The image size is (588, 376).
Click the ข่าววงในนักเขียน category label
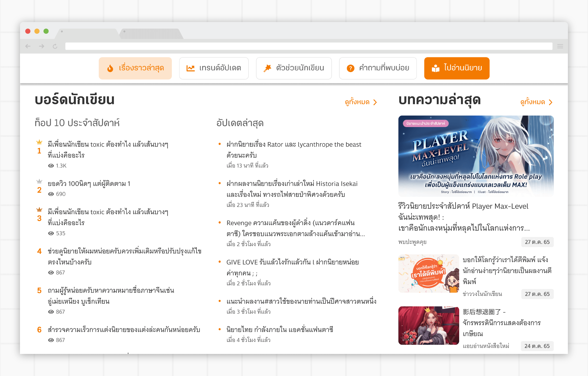coord(482,294)
